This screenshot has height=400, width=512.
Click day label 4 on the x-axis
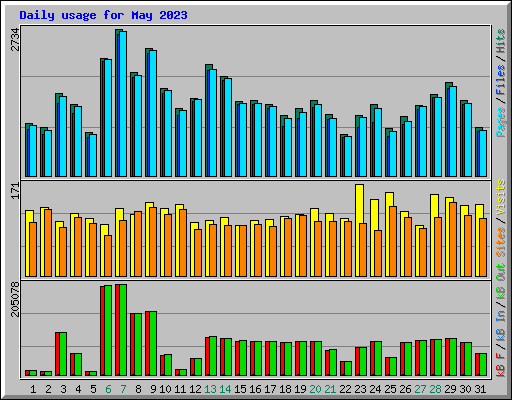tap(78, 389)
